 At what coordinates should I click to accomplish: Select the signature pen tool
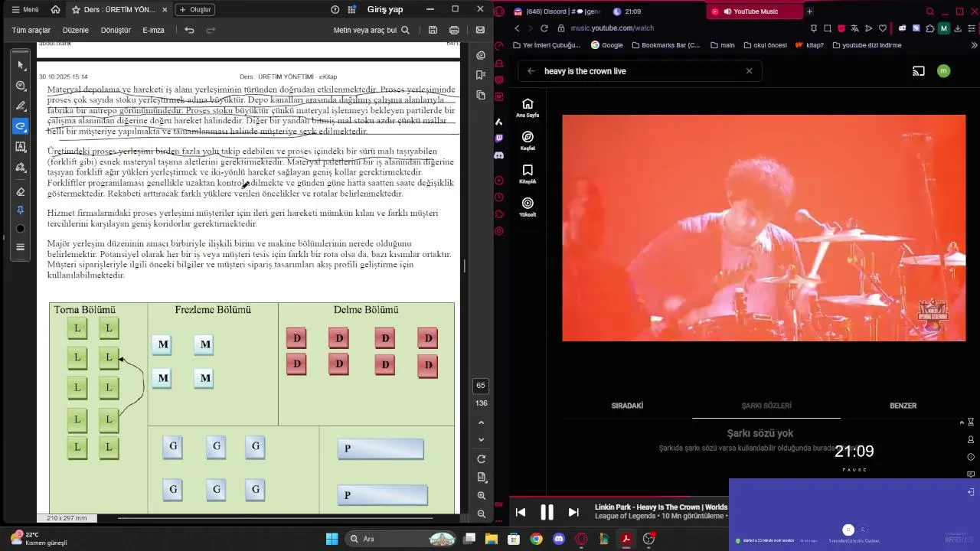click(21, 168)
